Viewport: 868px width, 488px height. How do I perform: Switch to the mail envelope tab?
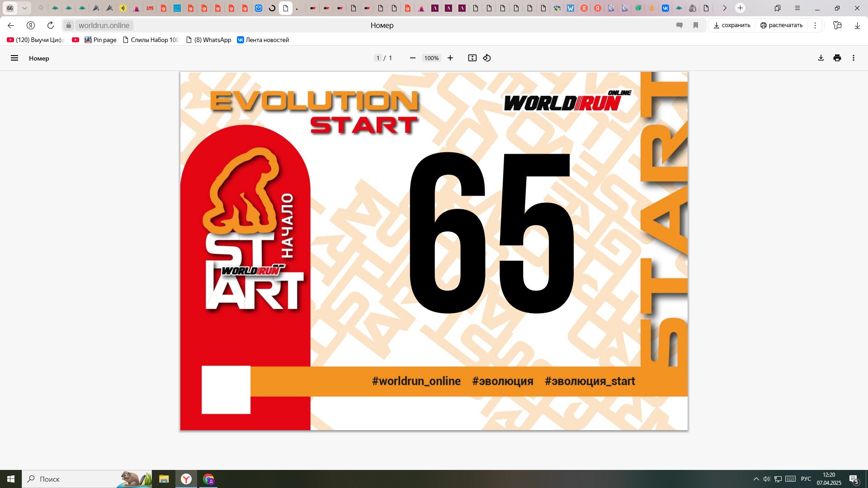click(259, 8)
